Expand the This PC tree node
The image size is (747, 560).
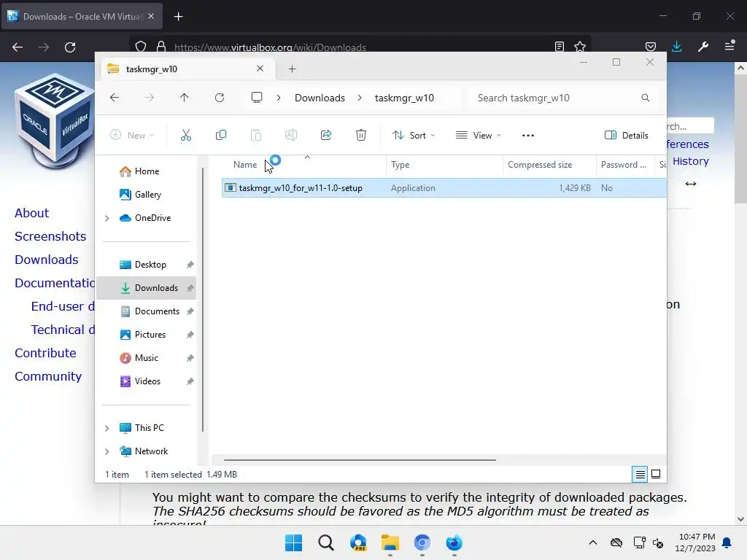tap(107, 428)
